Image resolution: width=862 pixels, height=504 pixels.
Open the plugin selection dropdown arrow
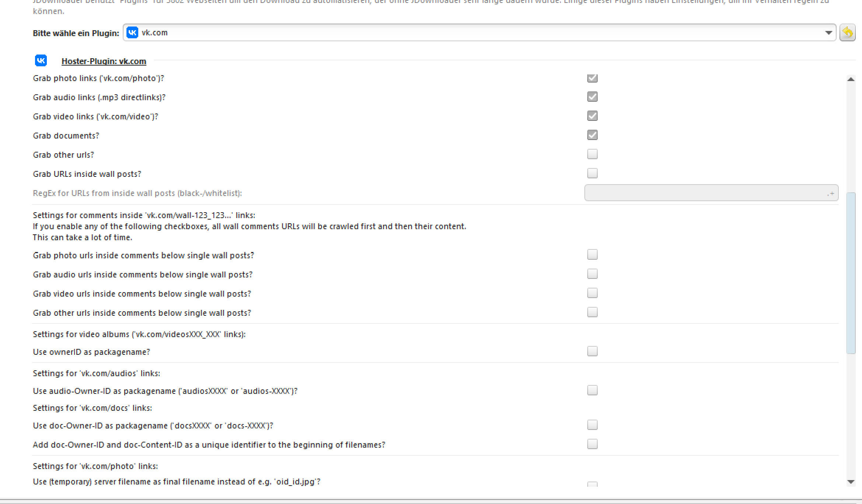click(x=828, y=33)
